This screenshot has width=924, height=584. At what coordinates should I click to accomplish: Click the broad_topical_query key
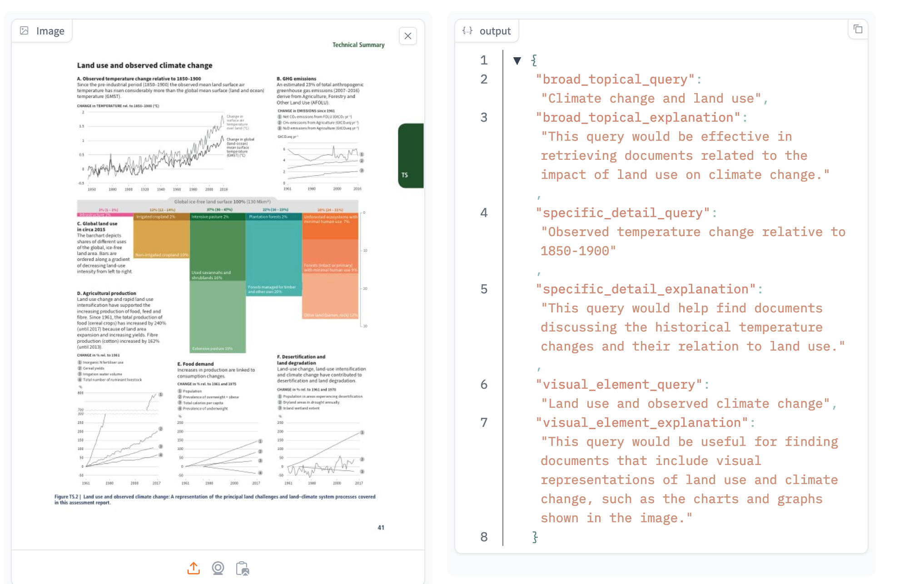click(x=615, y=79)
